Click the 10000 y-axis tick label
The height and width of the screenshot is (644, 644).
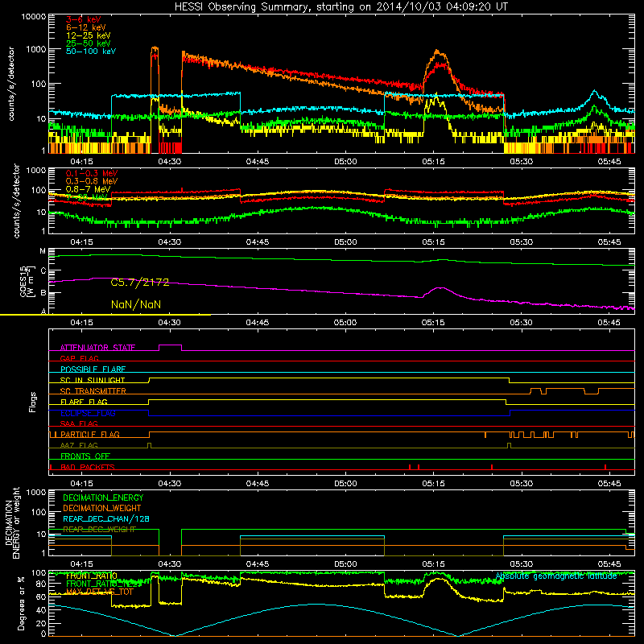[x=34, y=17]
